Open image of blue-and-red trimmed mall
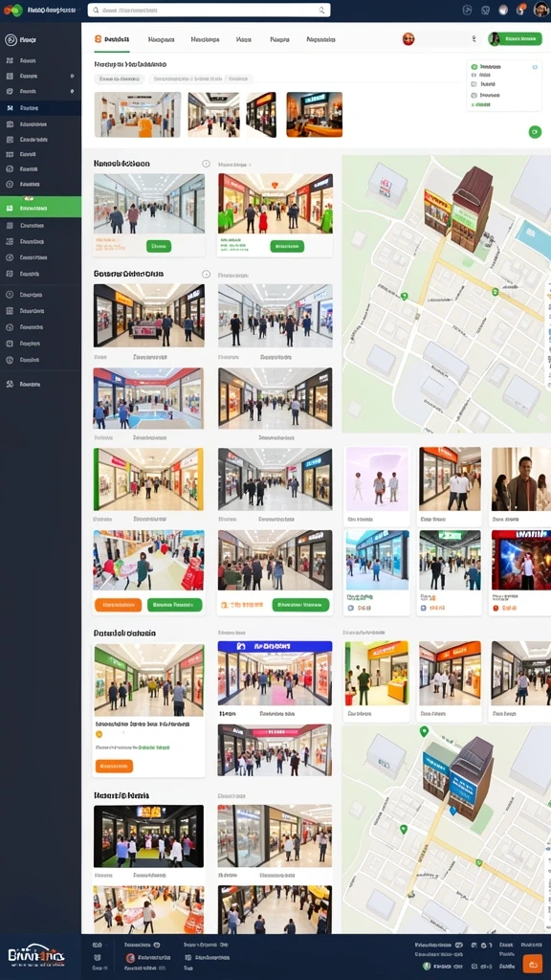551x980 pixels. pos(148,399)
